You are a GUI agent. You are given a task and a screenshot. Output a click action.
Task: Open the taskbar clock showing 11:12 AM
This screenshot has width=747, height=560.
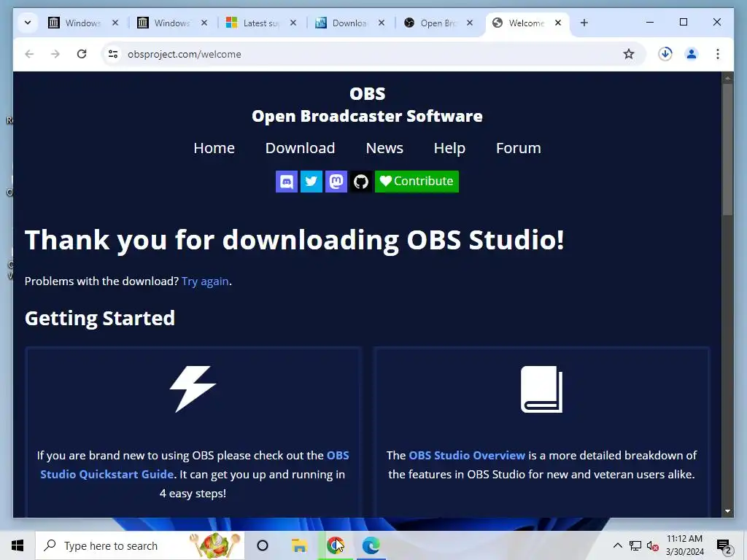tap(684, 545)
